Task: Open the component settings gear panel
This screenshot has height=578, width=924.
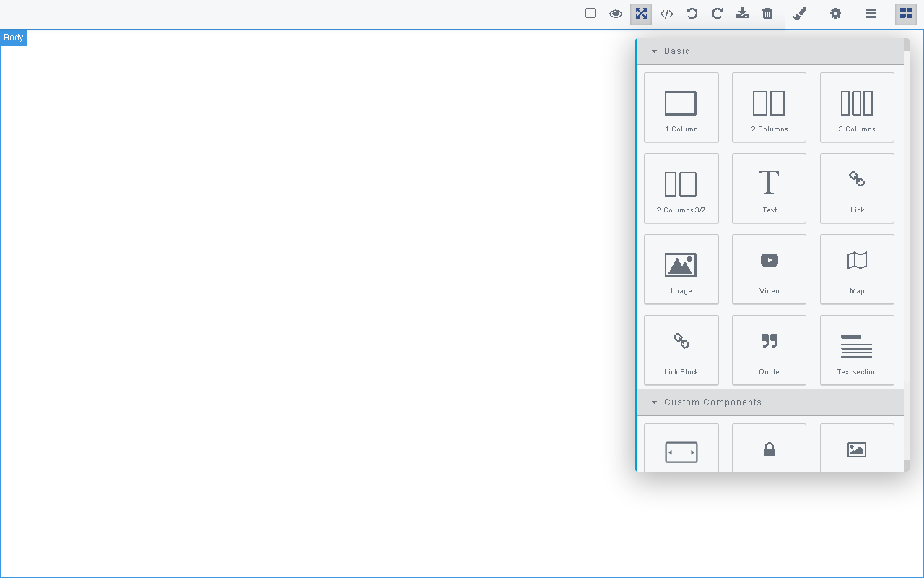Action: (x=835, y=14)
